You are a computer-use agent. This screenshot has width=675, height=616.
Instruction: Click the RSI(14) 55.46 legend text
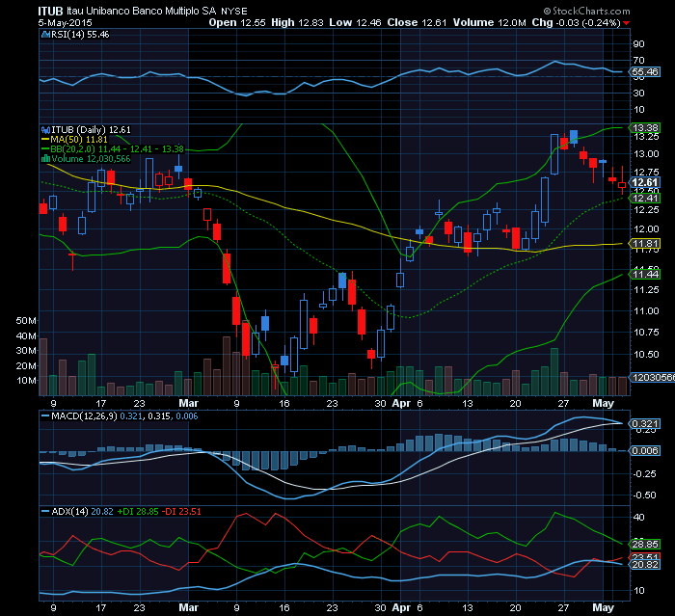tap(80, 35)
